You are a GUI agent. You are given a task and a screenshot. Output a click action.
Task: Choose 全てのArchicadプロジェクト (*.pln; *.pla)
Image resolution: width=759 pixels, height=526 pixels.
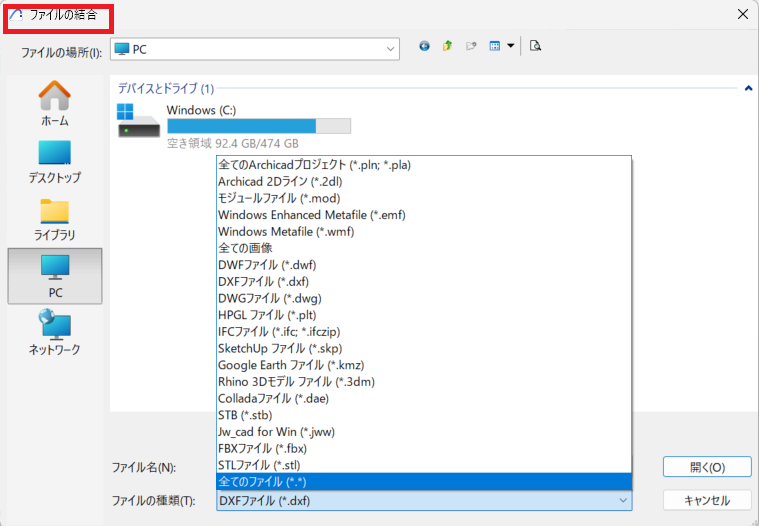(424, 165)
